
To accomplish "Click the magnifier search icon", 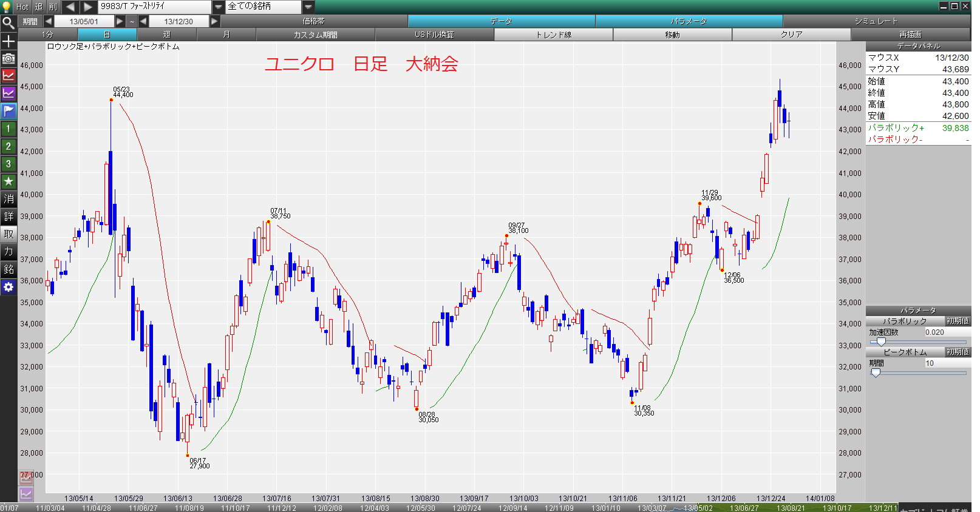I will coord(9,23).
